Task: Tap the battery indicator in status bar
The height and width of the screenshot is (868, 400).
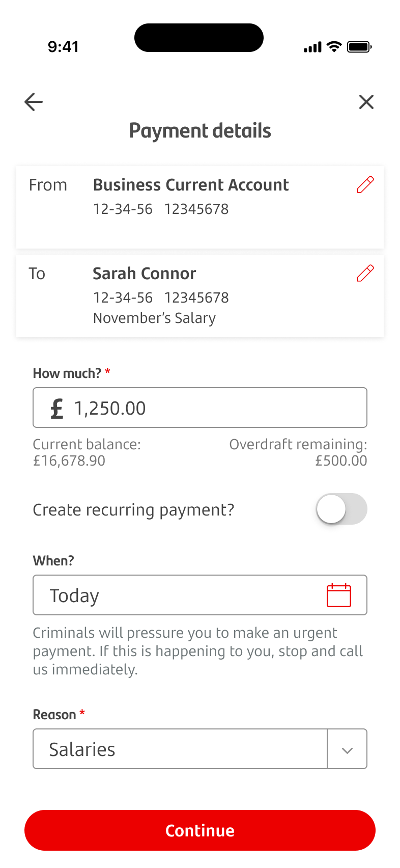Action: point(359,47)
